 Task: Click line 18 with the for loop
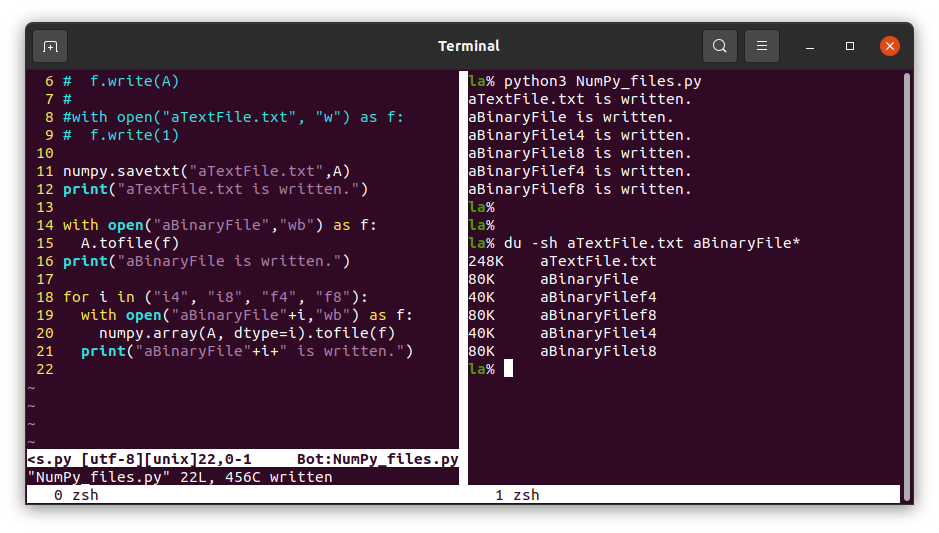[215, 297]
